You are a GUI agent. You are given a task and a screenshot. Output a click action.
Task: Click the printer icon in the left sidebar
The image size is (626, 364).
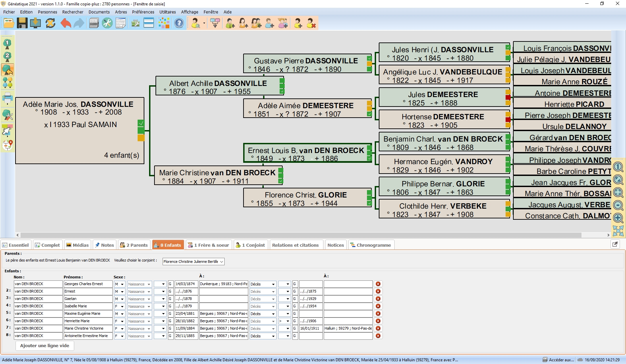click(7, 99)
